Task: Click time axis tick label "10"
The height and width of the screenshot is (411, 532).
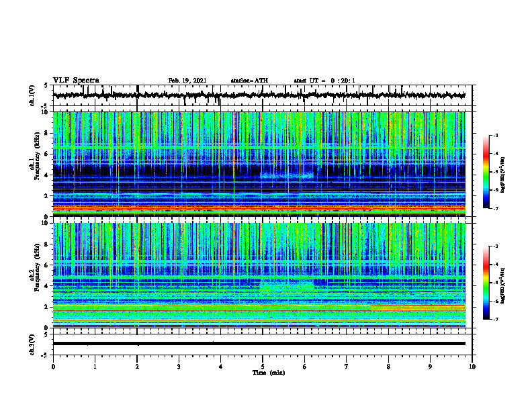Action: (472, 367)
